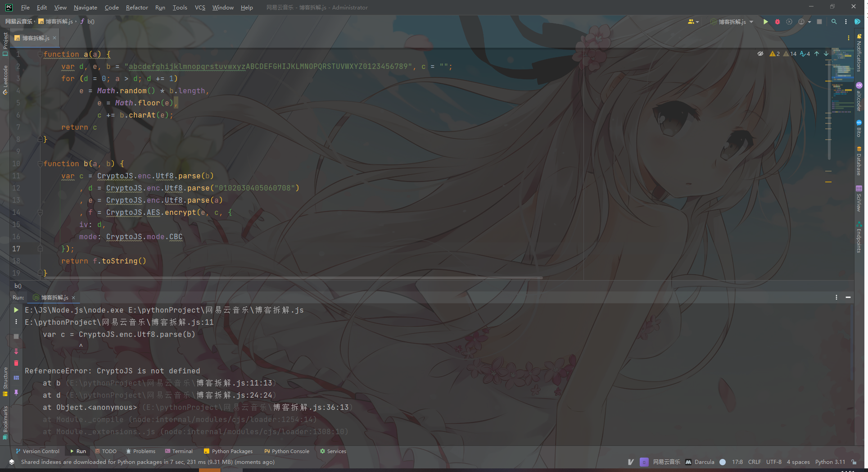Click the profiler run icon
The width and height of the screenshot is (868, 472).
pos(801,22)
